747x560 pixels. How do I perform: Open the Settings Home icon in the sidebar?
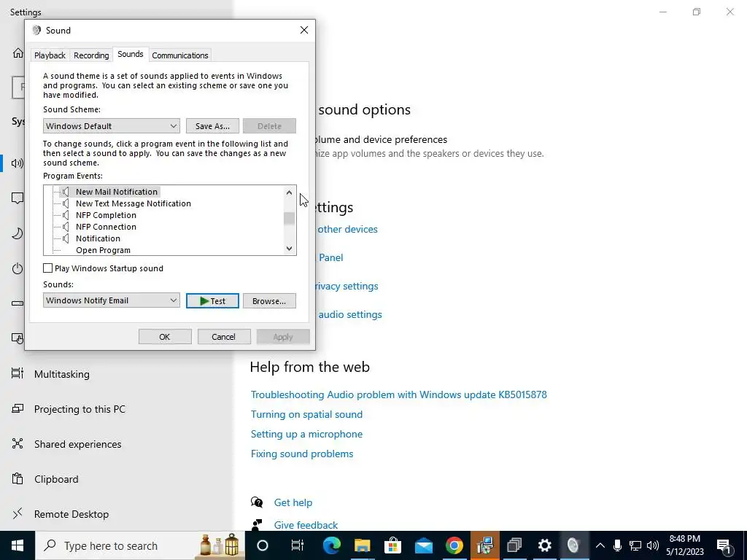pos(18,52)
